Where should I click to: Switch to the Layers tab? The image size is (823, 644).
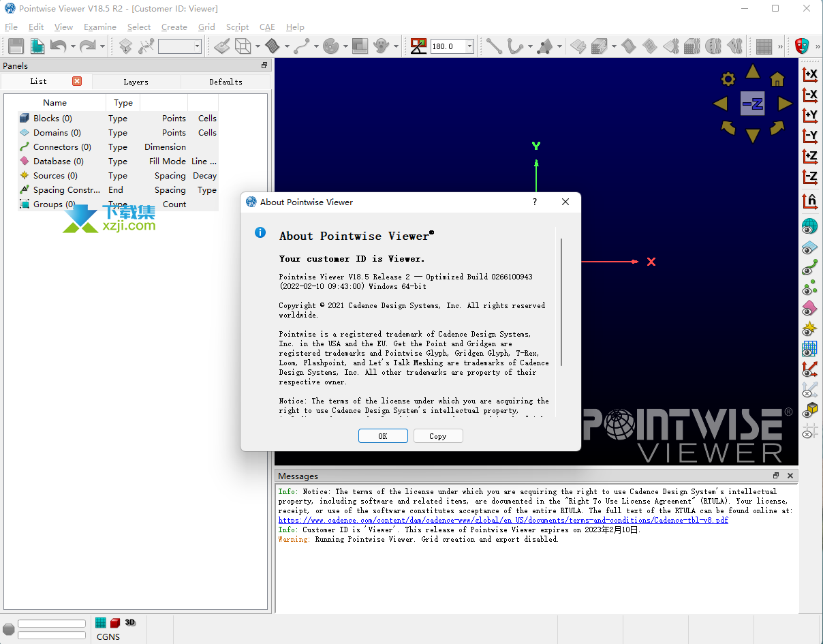(136, 82)
